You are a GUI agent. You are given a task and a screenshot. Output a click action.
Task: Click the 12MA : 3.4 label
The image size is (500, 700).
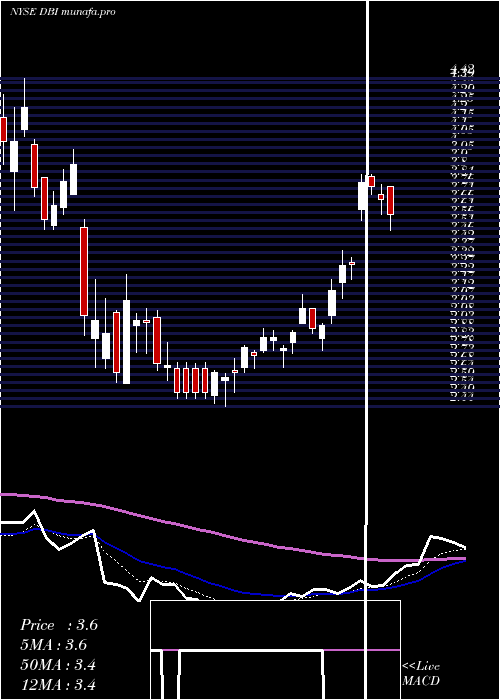pos(58,684)
